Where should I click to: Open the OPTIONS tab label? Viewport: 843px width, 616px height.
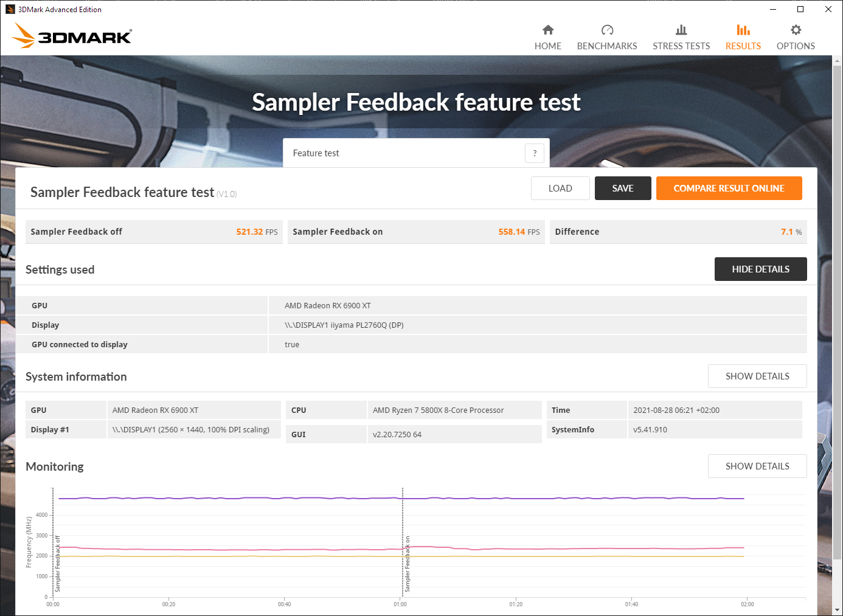796,46
